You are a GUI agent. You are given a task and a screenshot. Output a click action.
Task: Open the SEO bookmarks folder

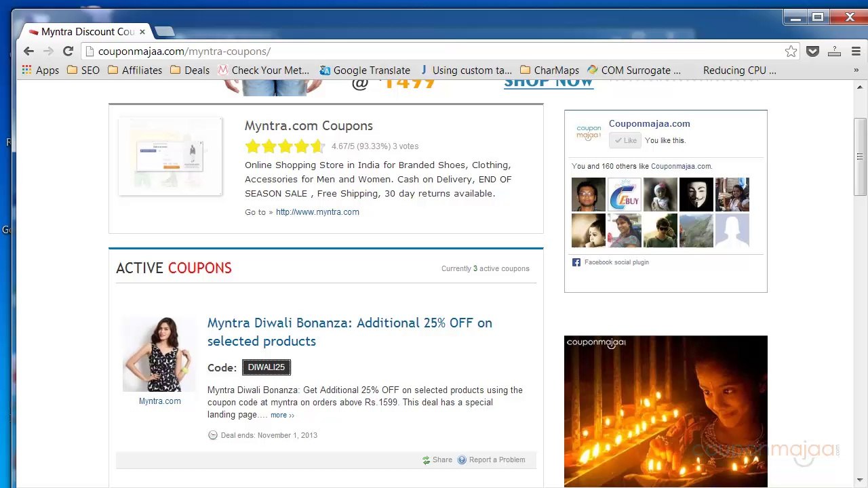(x=83, y=70)
